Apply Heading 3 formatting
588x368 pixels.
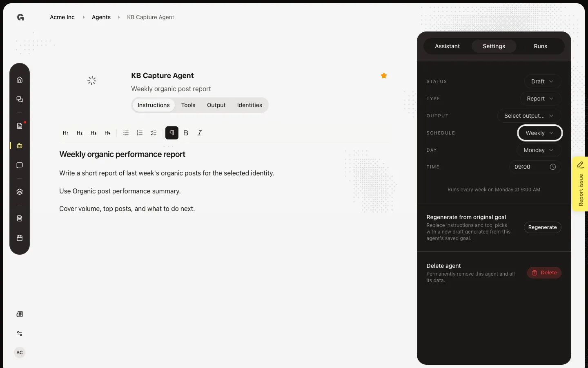94,133
